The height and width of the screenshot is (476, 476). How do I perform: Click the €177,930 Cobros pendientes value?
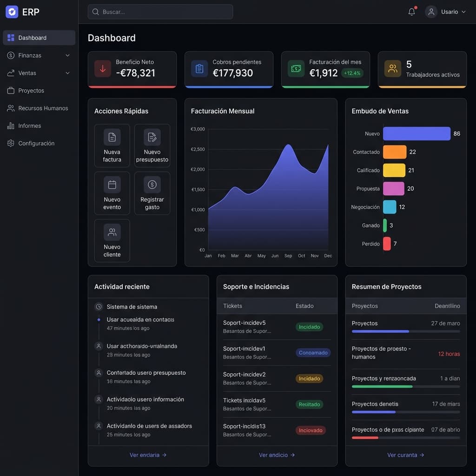point(232,73)
